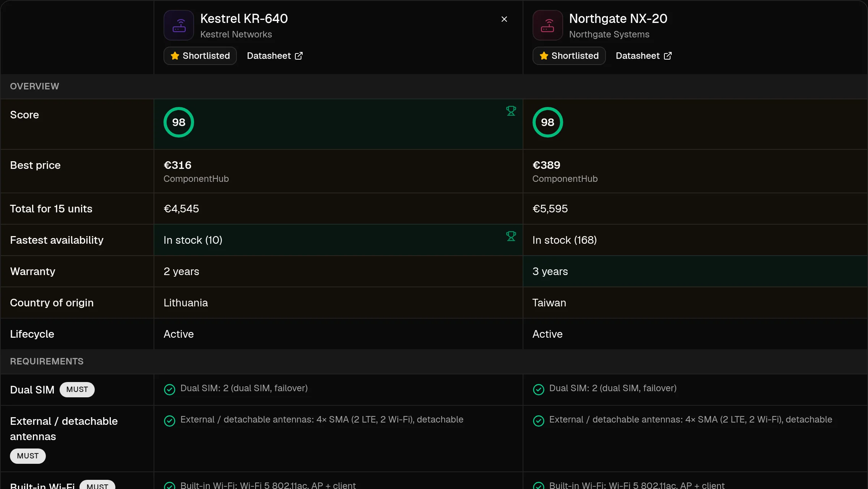Click the Lifecycle row label
This screenshot has width=868, height=489.
(x=32, y=334)
